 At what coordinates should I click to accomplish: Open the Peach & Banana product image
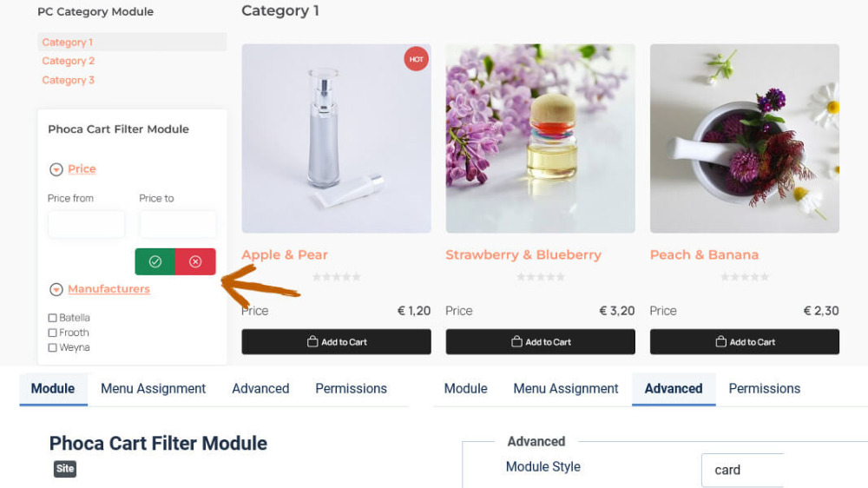coord(744,138)
